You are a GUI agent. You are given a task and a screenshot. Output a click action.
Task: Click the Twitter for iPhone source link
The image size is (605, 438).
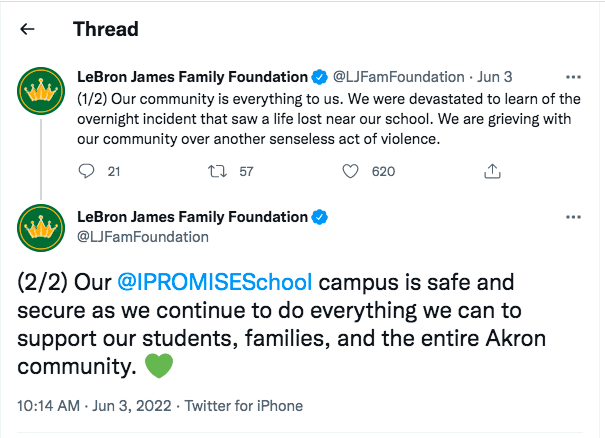pyautogui.click(x=243, y=406)
